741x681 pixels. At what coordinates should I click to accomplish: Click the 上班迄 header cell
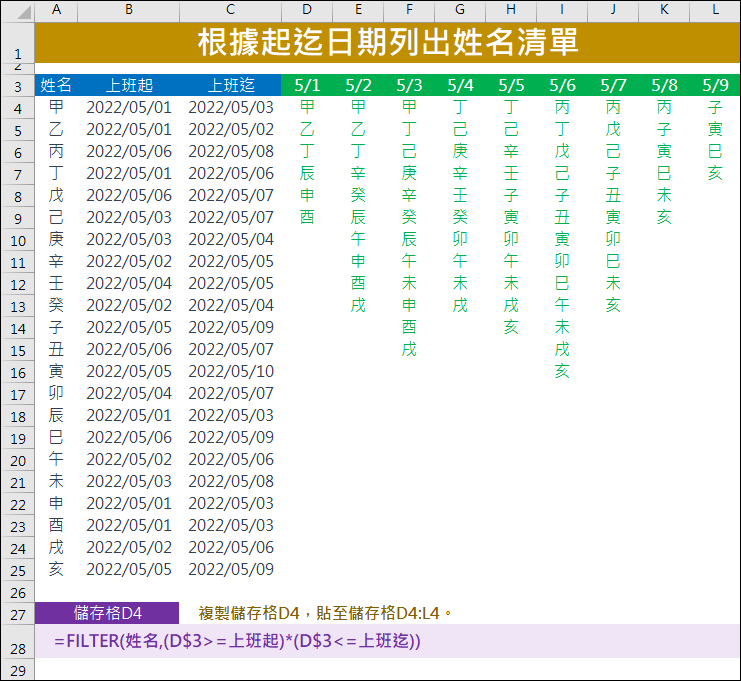coord(230,85)
